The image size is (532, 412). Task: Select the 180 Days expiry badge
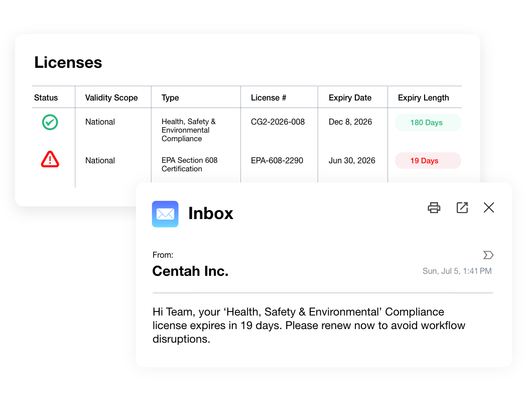(x=428, y=123)
